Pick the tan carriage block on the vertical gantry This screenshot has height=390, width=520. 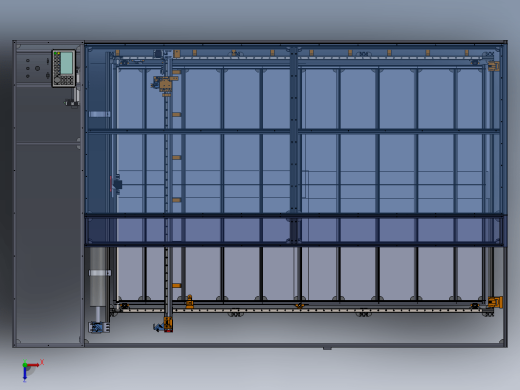(x=166, y=84)
